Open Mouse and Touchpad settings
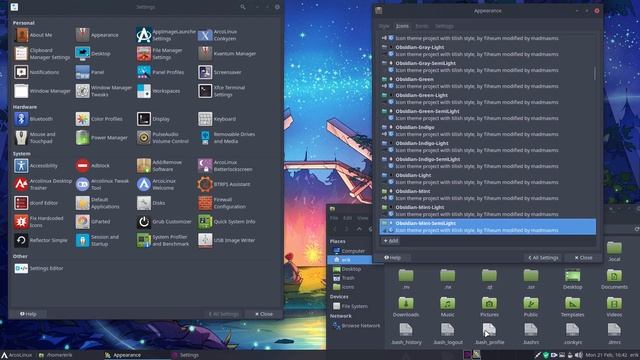640x360 pixels. [x=35, y=138]
